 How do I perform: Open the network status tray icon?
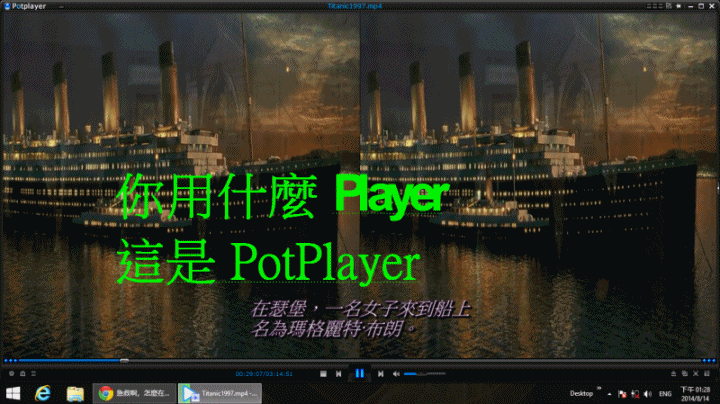pos(635,394)
